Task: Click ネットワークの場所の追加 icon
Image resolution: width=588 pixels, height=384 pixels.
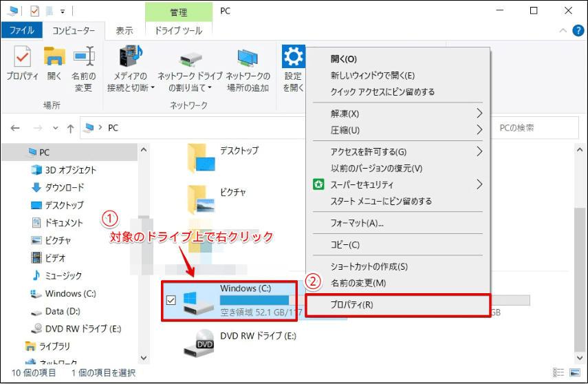Action: tap(248, 58)
